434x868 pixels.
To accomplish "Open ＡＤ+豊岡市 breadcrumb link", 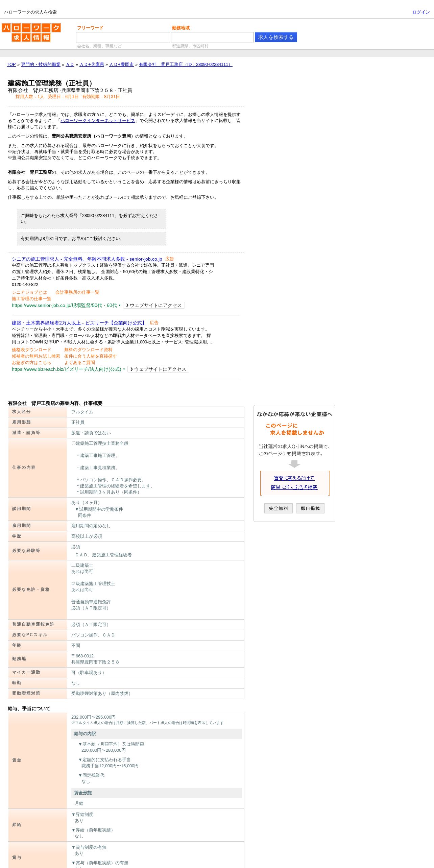I will 122,65.
